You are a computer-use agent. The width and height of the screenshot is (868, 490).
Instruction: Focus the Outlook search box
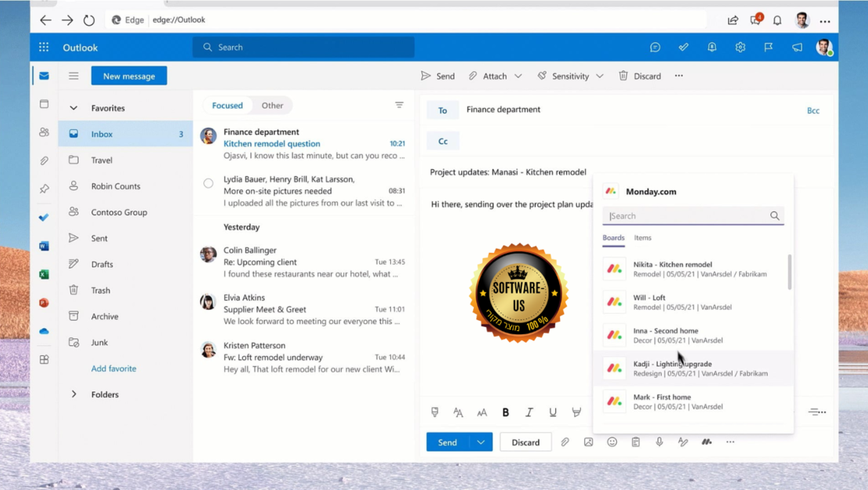tap(303, 47)
